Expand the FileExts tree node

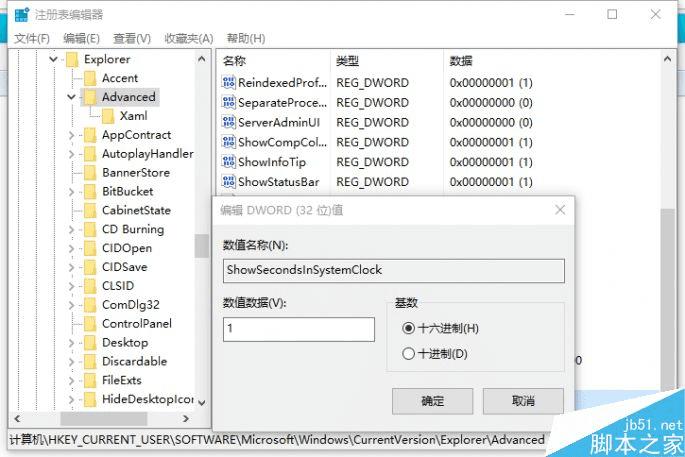coord(72,381)
